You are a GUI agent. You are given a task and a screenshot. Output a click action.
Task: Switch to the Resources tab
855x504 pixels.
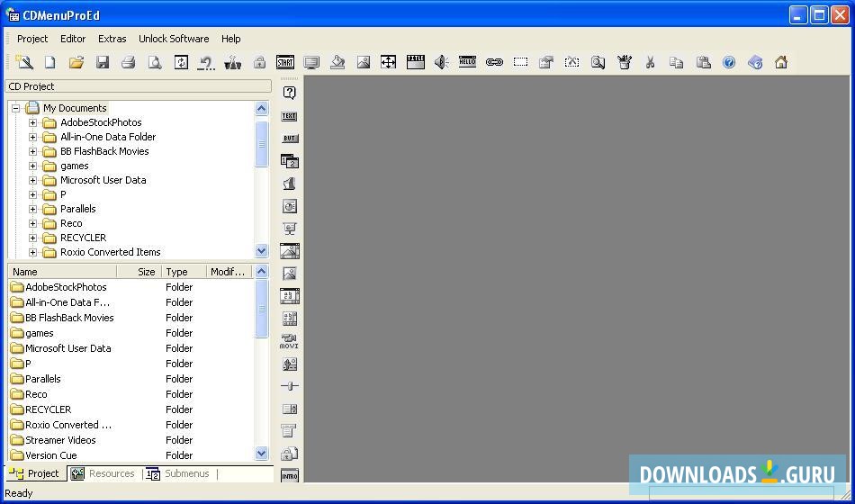(x=103, y=473)
